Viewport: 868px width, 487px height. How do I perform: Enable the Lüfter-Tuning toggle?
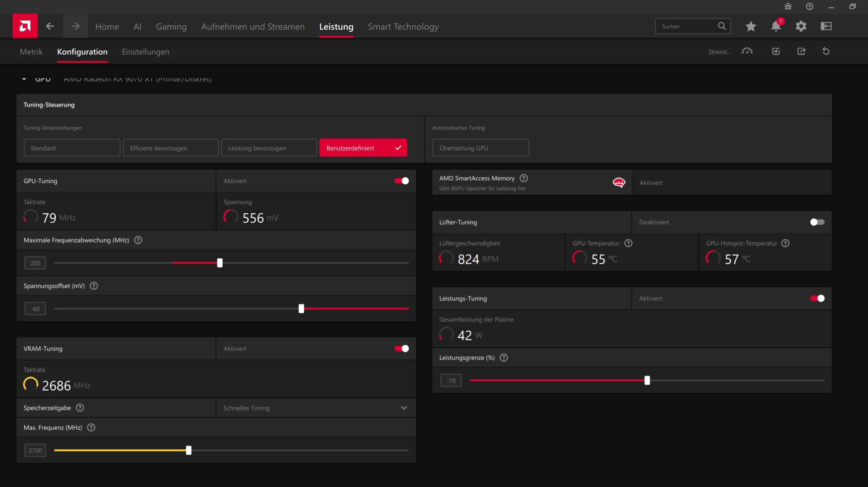[x=817, y=222]
